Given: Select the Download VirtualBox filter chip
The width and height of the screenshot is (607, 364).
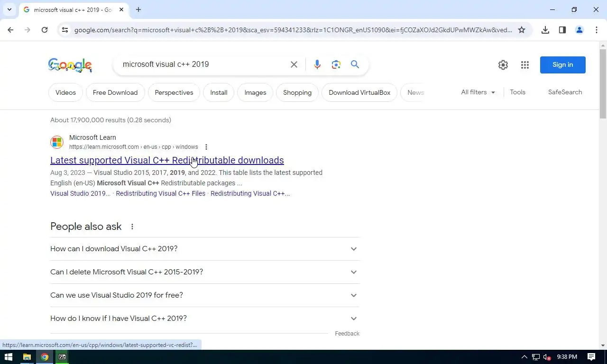Looking at the screenshot, I should tap(359, 92).
